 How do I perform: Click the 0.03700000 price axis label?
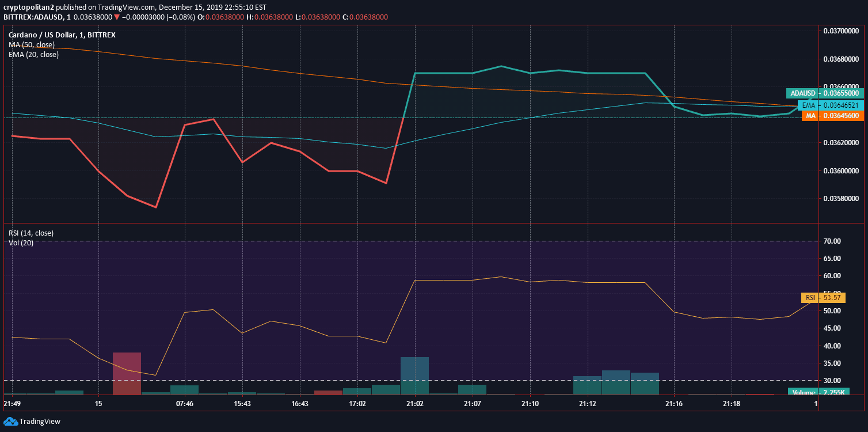841,31
